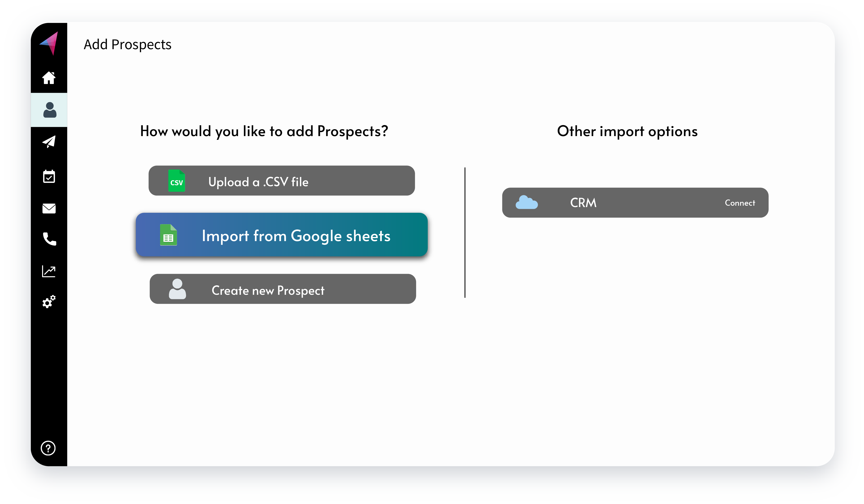Screen dimensions: 864x504
Task: Open the email envelope icon
Action: click(x=49, y=208)
